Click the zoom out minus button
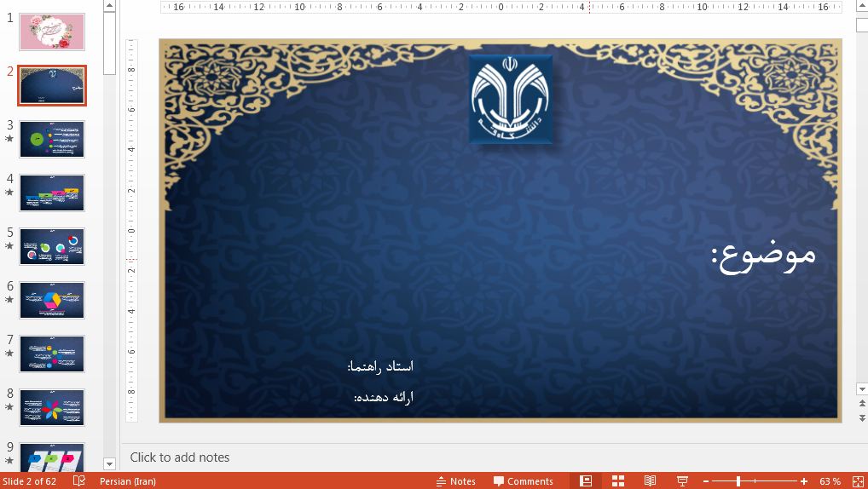Image resolution: width=868 pixels, height=489 pixels. pyautogui.click(x=705, y=481)
